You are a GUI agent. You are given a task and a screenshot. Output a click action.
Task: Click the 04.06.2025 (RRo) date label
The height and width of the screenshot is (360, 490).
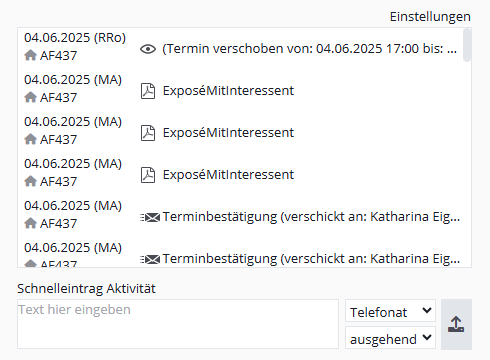click(75, 38)
